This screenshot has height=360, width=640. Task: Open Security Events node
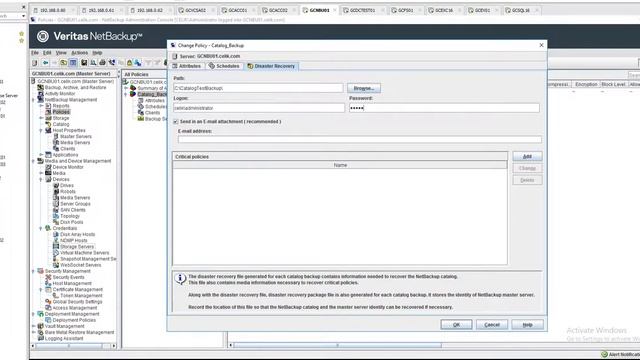coord(68,277)
